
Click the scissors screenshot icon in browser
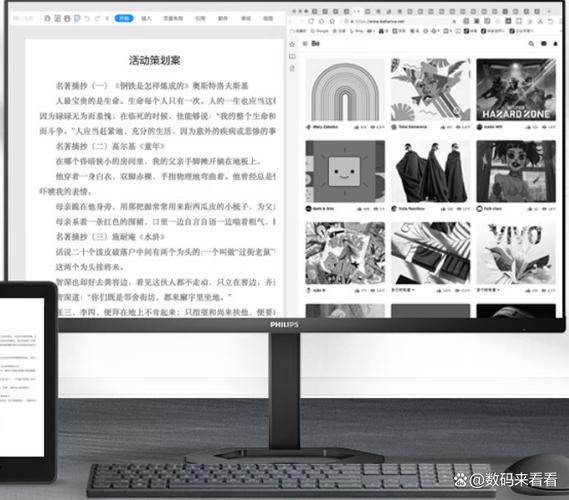540,21
